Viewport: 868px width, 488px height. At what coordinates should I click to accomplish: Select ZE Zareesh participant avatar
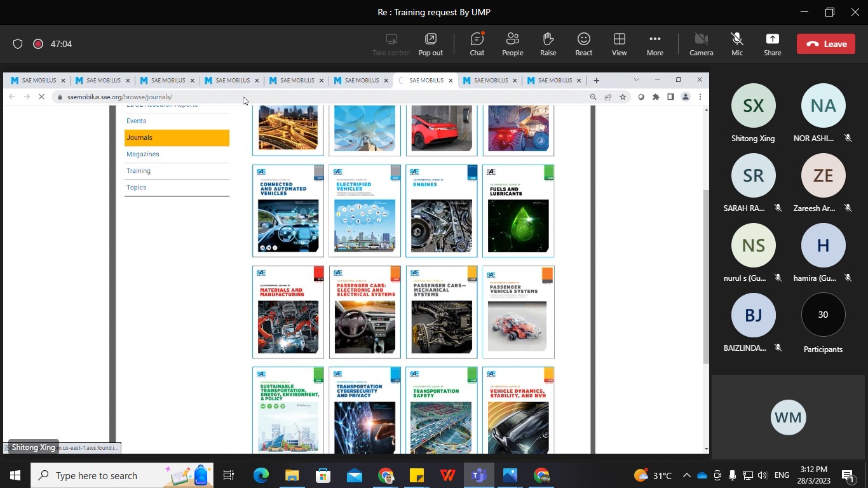tap(823, 175)
